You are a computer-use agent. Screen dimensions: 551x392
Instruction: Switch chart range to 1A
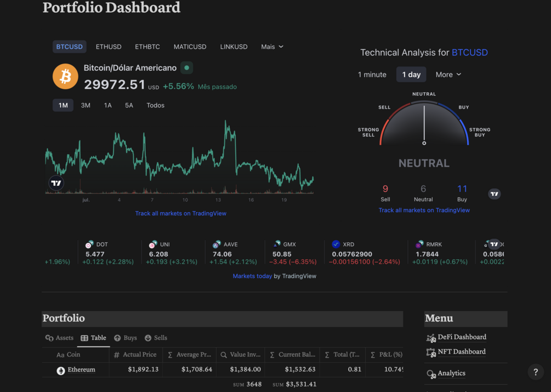(x=107, y=105)
